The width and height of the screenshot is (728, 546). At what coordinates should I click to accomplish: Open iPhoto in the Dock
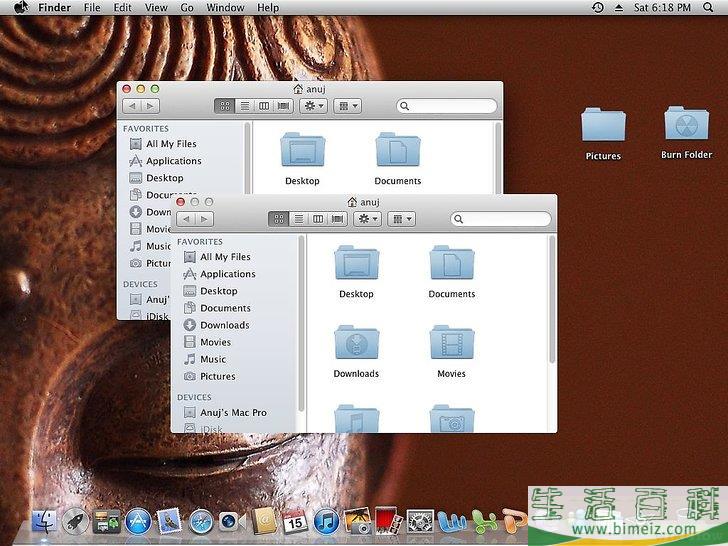(x=357, y=521)
